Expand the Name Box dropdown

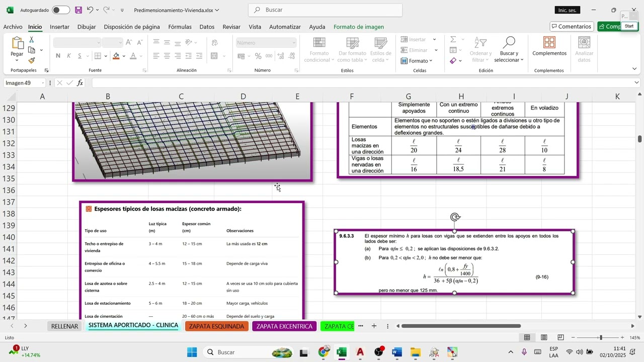tap(43, 83)
